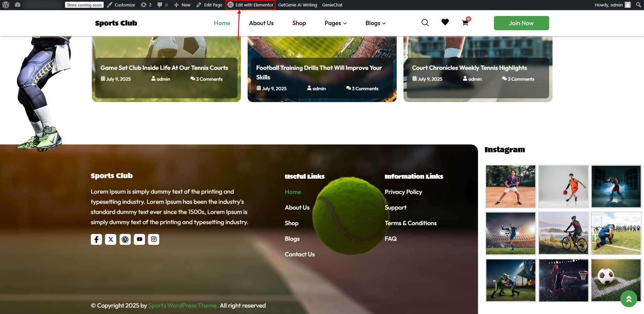
Task: Open the boxer Instagram thumbnail
Action: 616,187
